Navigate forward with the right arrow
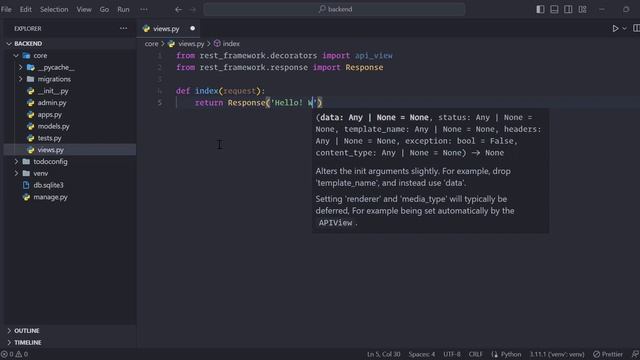This screenshot has width=640, height=360. click(193, 9)
